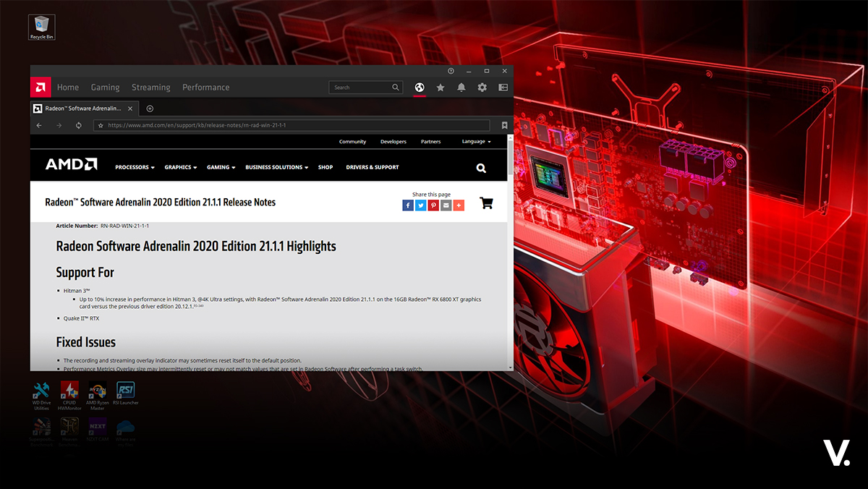This screenshot has height=489, width=868.
Task: Star the page in the address bar
Action: 101,125
